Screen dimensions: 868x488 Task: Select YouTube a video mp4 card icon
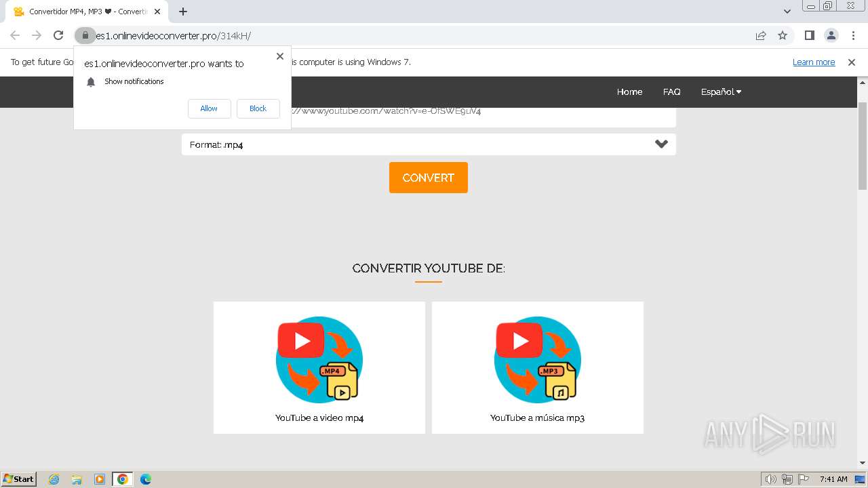(x=319, y=360)
